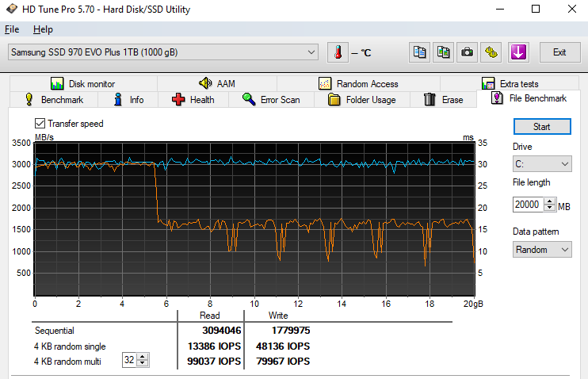Click the Error Scan magnifier icon
Screen dimensions: 588x379
tap(249, 99)
